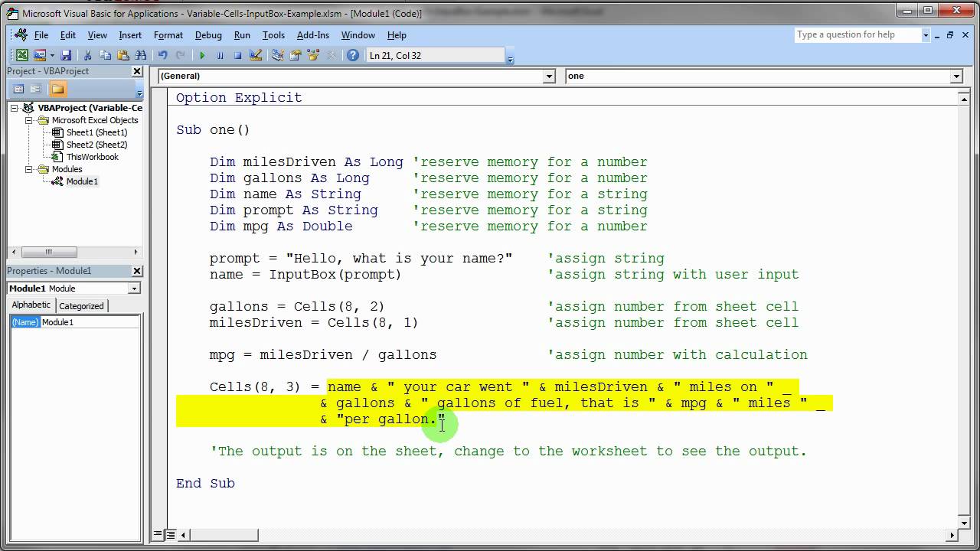Switch to Procedure View at bottom-left
The image size is (980, 551).
pyautogui.click(x=158, y=535)
